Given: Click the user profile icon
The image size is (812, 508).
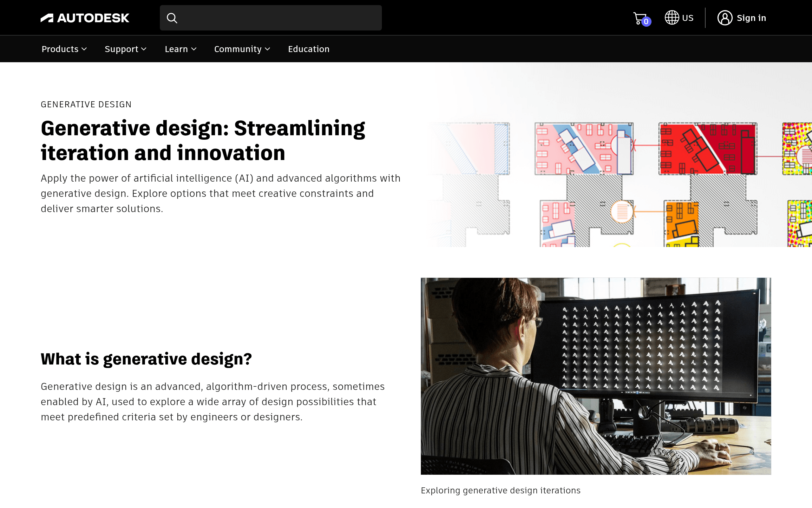Looking at the screenshot, I should (725, 18).
